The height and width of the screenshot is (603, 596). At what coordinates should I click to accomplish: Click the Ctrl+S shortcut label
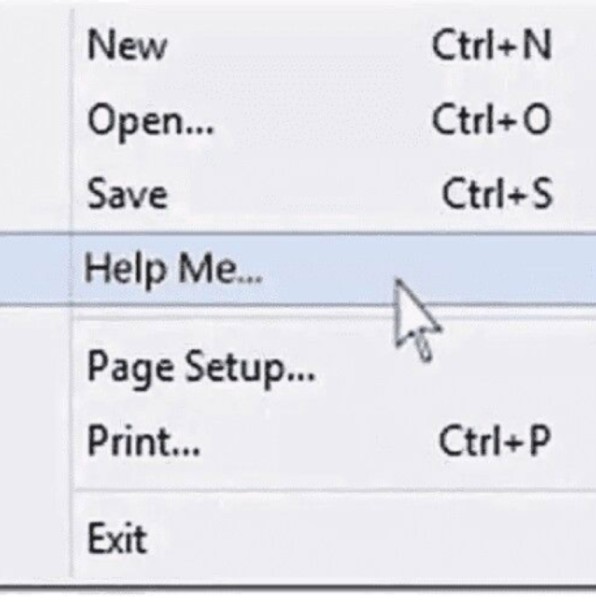point(497,193)
